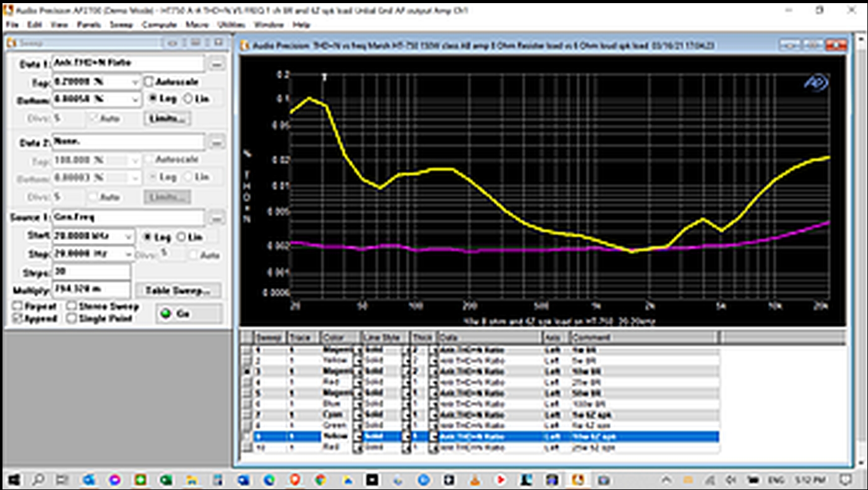This screenshot has width=868, height=490.
Task: Uncheck the Append checkbox
Action: tap(18, 318)
